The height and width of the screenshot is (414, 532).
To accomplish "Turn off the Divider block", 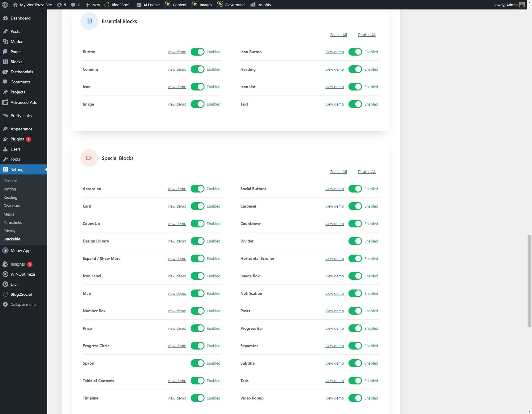I will (355, 241).
